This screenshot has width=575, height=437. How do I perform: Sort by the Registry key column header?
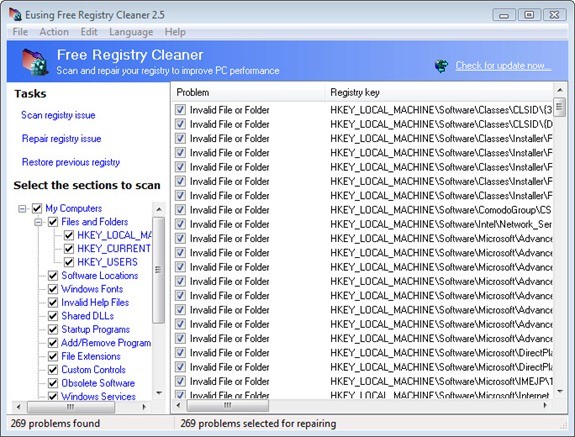439,92
